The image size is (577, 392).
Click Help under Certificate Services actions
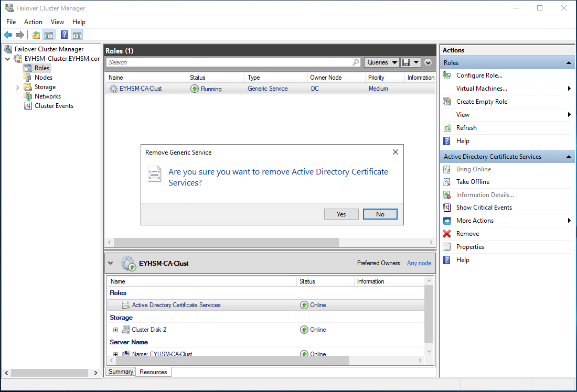tap(463, 260)
